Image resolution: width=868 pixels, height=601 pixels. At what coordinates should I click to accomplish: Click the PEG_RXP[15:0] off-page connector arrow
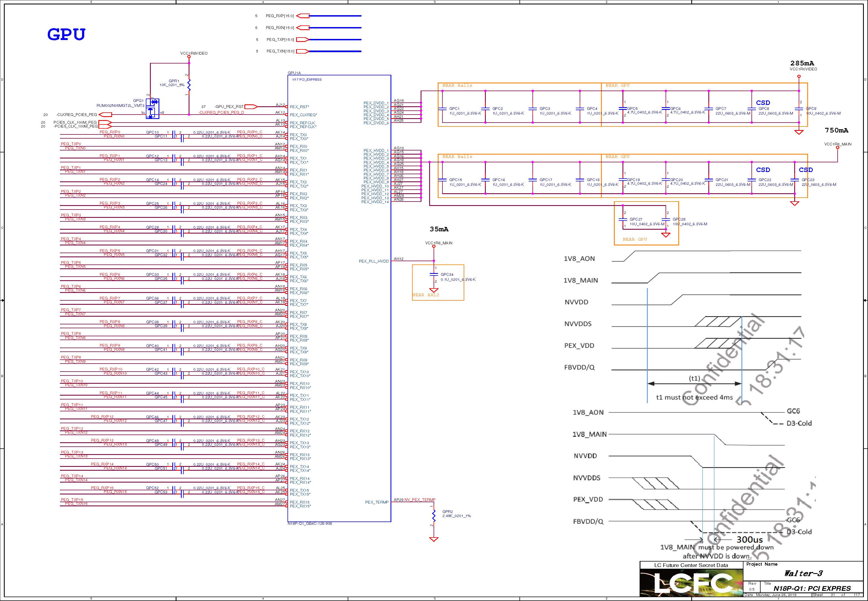pyautogui.click(x=303, y=16)
